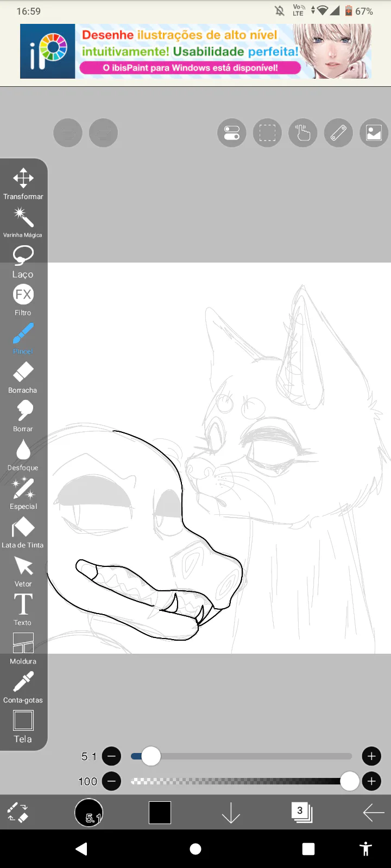The image size is (391, 868).
Task: Click the opacity slider handle
Action: click(x=350, y=781)
